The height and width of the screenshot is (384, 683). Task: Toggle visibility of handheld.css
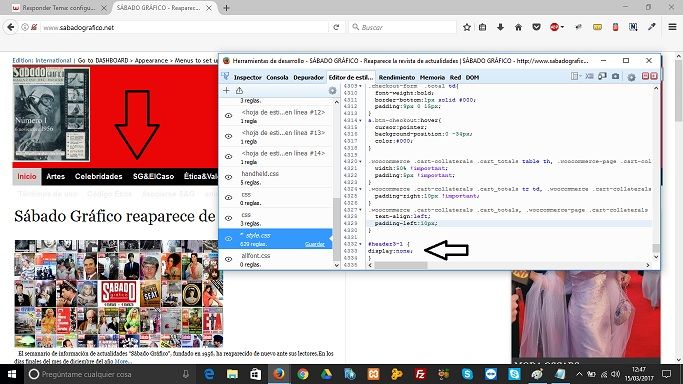[x=228, y=177]
